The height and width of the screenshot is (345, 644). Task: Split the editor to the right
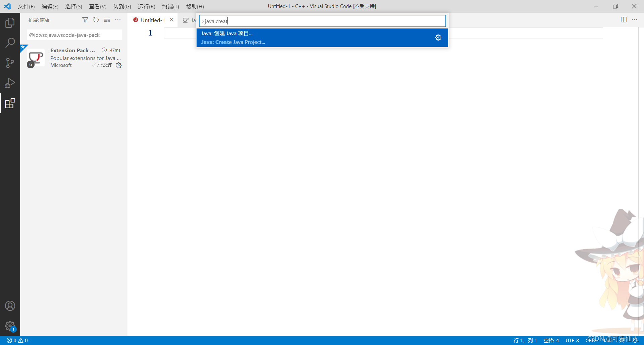(x=624, y=20)
